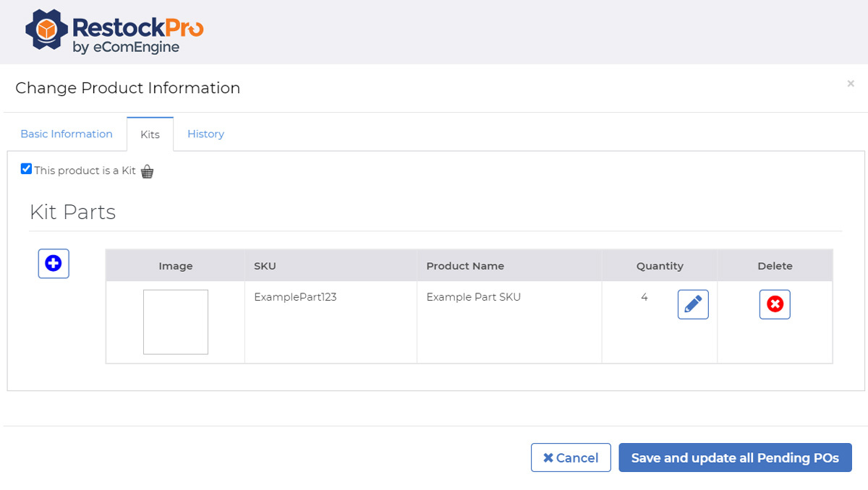This screenshot has width=868, height=490.
Task: Switch to the Basic Information tab
Action: [x=67, y=134]
